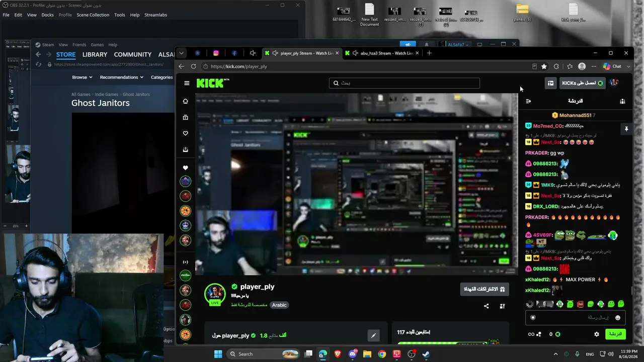644x362 pixels.
Task: Open the All Games breadcrumb link
Action: [81, 95]
